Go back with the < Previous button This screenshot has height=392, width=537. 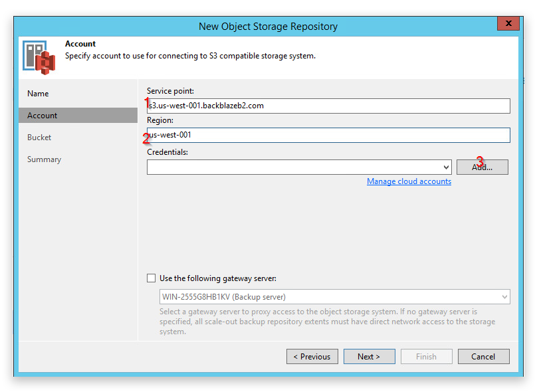click(x=312, y=356)
